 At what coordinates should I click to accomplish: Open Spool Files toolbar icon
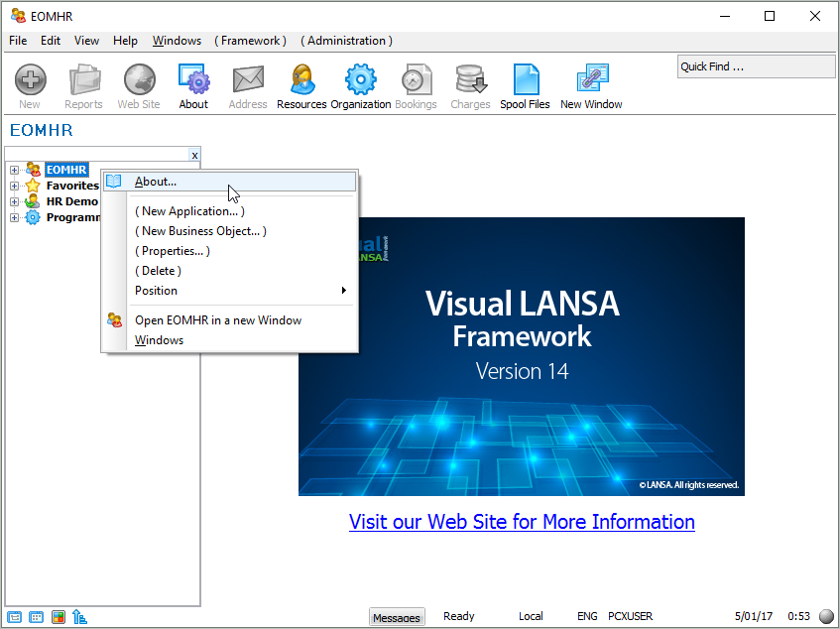click(x=526, y=79)
